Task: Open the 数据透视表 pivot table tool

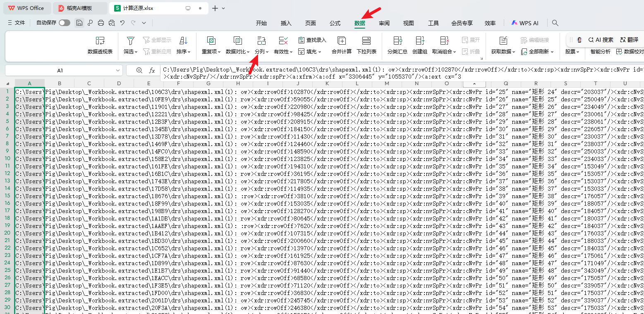Action: point(100,45)
